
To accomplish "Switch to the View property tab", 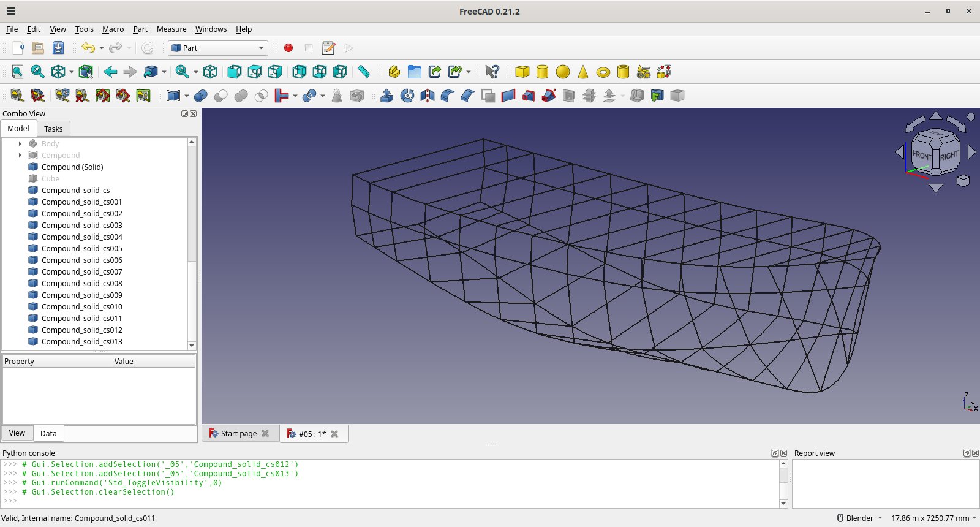I will [17, 433].
